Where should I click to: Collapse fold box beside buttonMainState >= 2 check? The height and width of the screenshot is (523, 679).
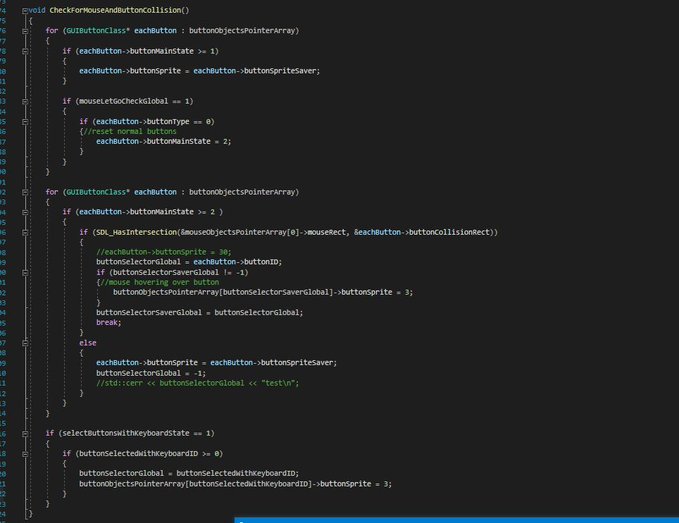click(x=25, y=212)
